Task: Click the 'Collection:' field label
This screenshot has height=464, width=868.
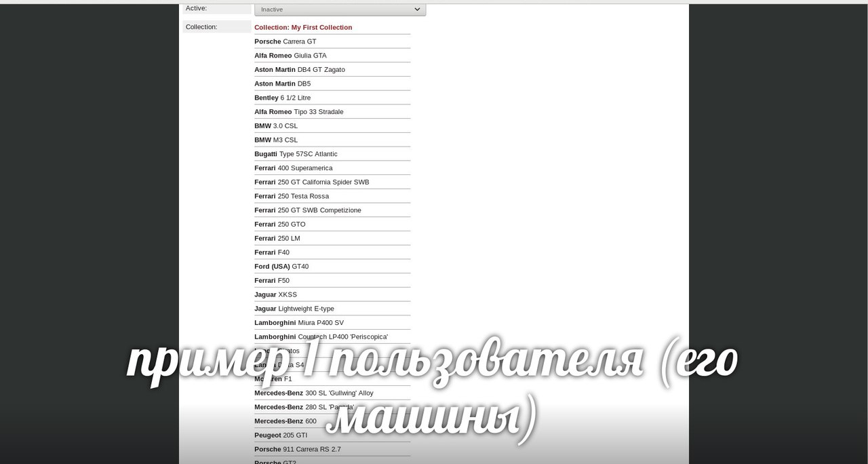Action: click(x=201, y=27)
